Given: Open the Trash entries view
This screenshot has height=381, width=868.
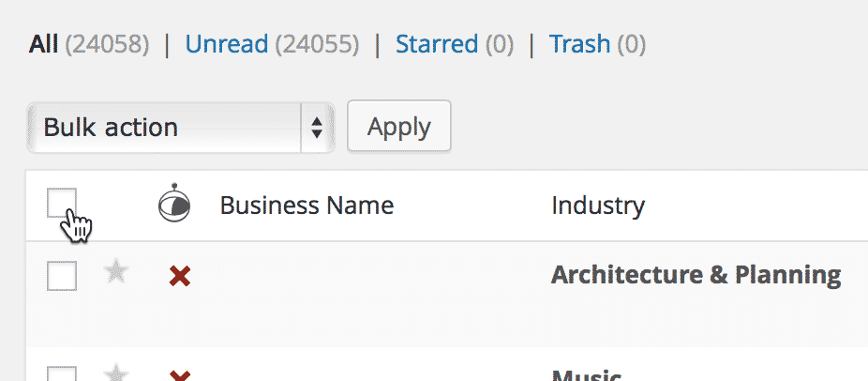Looking at the screenshot, I should (x=579, y=44).
